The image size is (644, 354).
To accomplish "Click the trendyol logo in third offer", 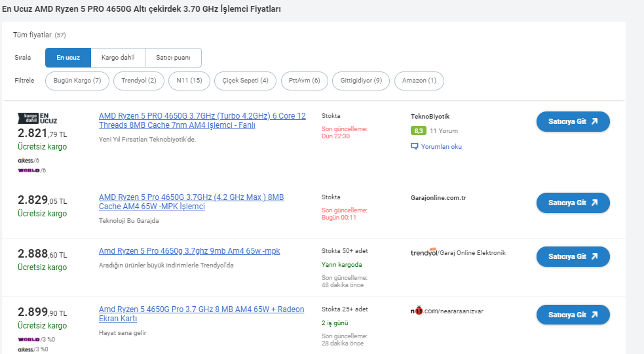I will coord(424,252).
